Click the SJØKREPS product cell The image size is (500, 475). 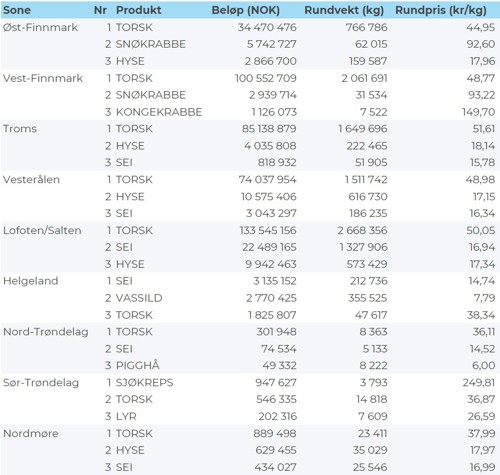point(145,383)
